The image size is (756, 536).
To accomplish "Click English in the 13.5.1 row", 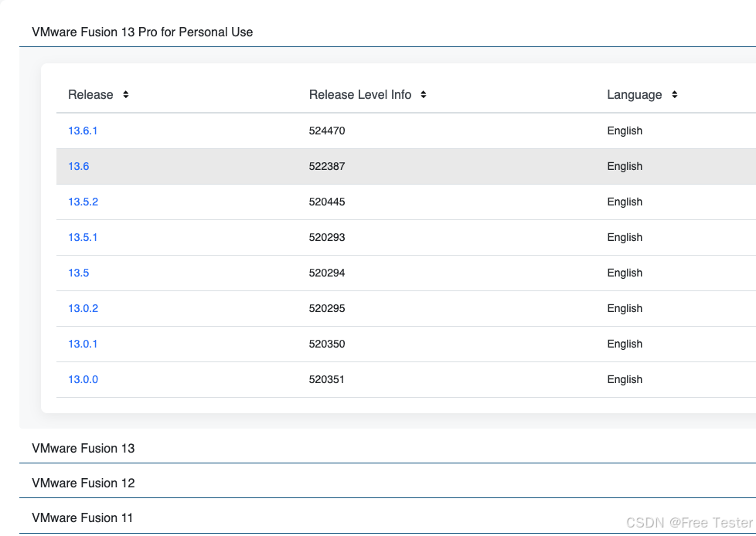I will (625, 238).
